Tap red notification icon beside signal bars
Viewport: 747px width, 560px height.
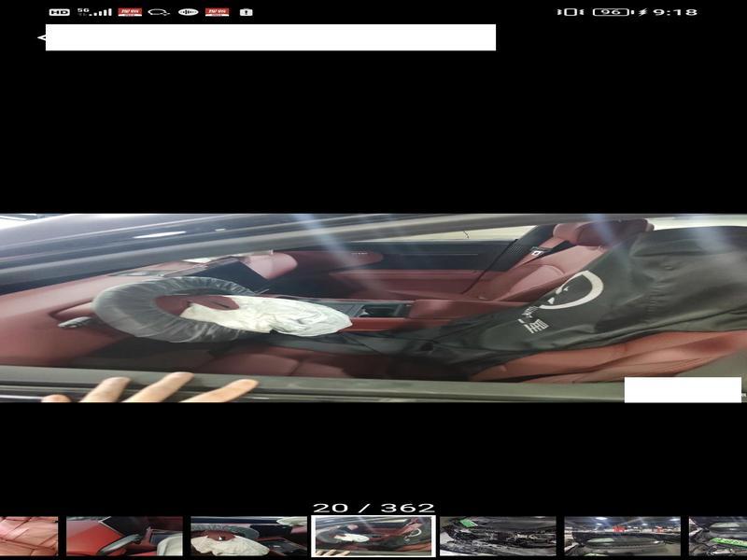(129, 12)
